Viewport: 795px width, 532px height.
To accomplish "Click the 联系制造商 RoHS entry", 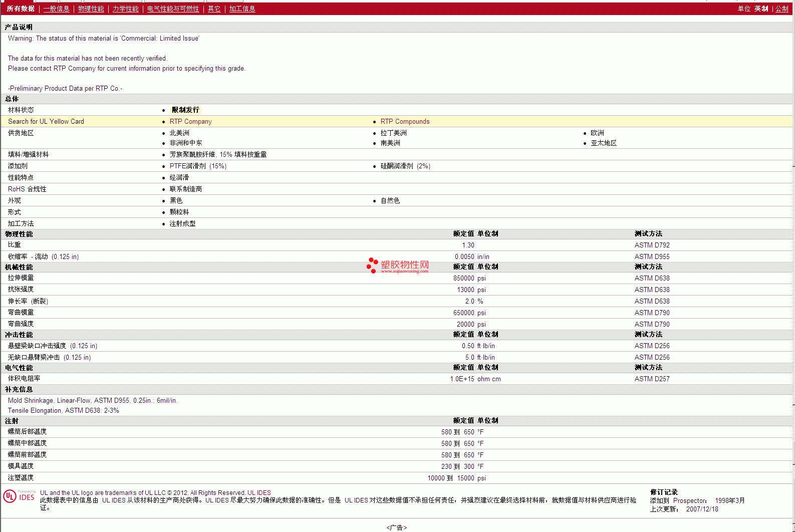I will tap(186, 189).
